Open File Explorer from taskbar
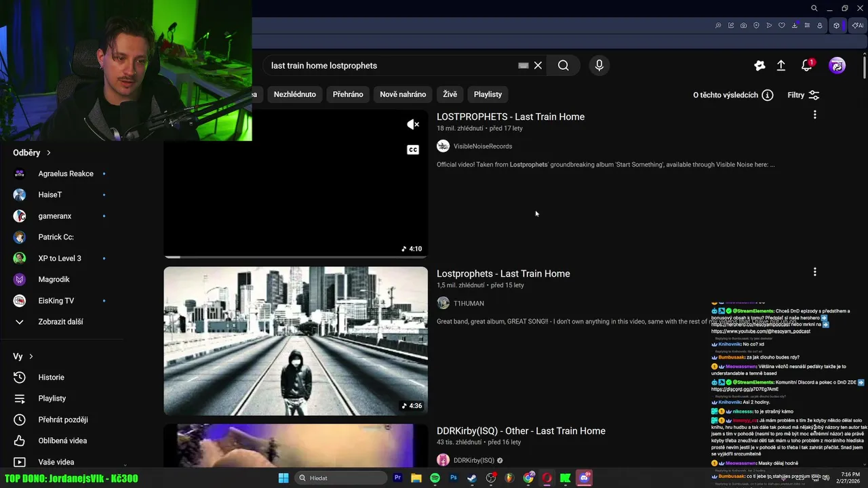 pos(416,478)
